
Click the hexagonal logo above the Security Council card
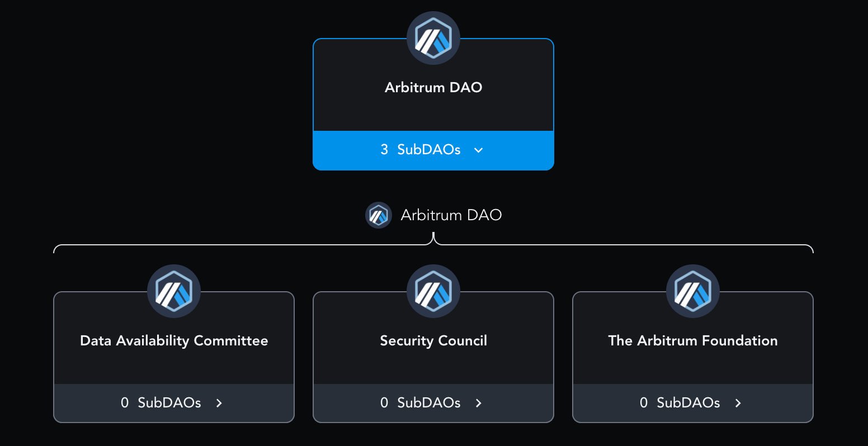click(x=433, y=291)
